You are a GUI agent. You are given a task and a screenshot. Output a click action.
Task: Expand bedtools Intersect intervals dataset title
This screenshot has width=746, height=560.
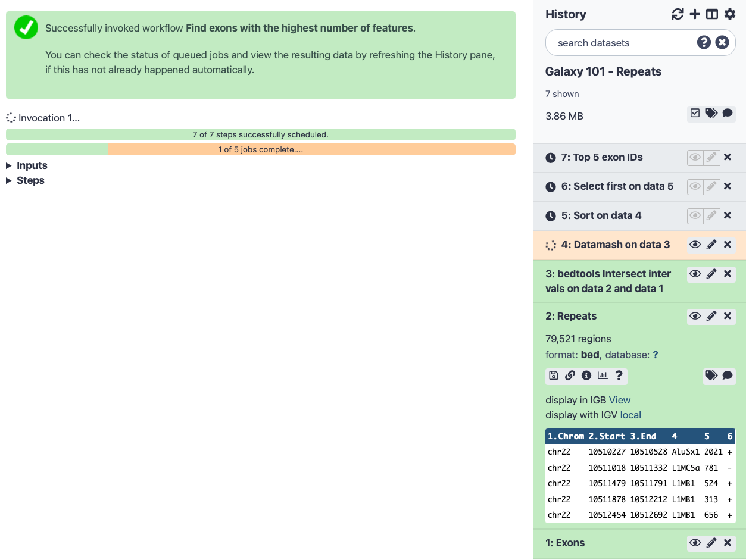[x=608, y=281]
